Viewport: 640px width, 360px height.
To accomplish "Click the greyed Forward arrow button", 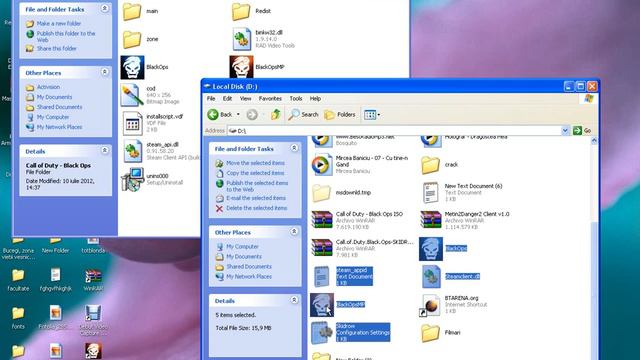I will [x=252, y=115].
